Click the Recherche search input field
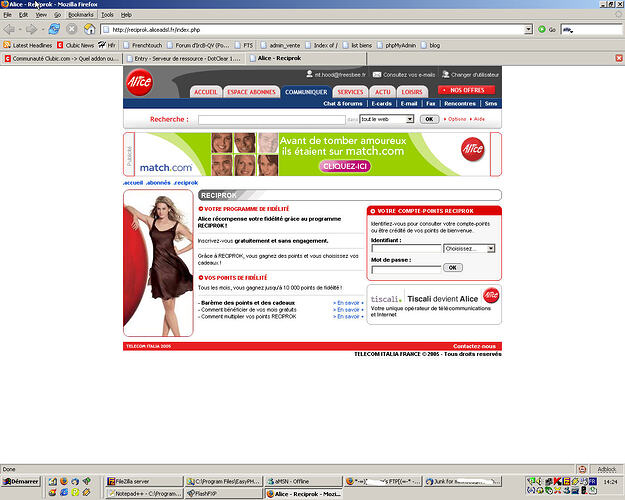Screen dimensions: 625x500 click(x=264, y=119)
